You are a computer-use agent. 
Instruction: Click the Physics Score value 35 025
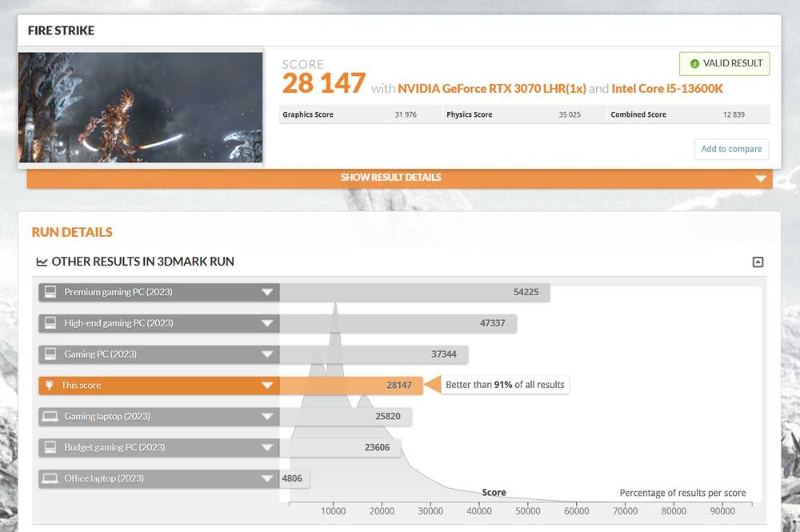coord(570,114)
